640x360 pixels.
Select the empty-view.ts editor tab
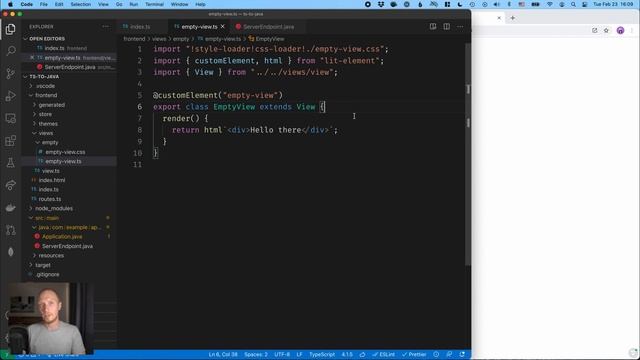tap(199, 27)
